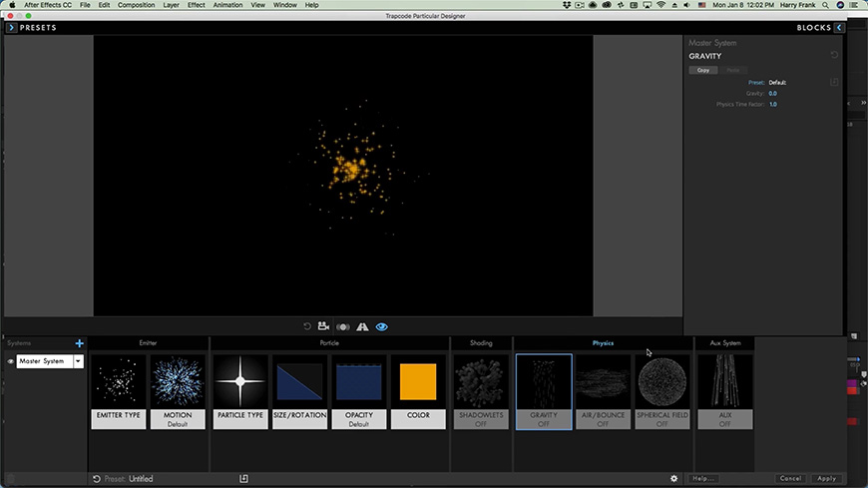Click the Aux System group header

pos(725,343)
